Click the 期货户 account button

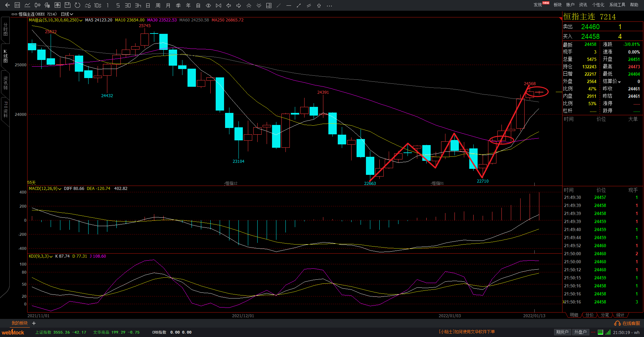562,332
